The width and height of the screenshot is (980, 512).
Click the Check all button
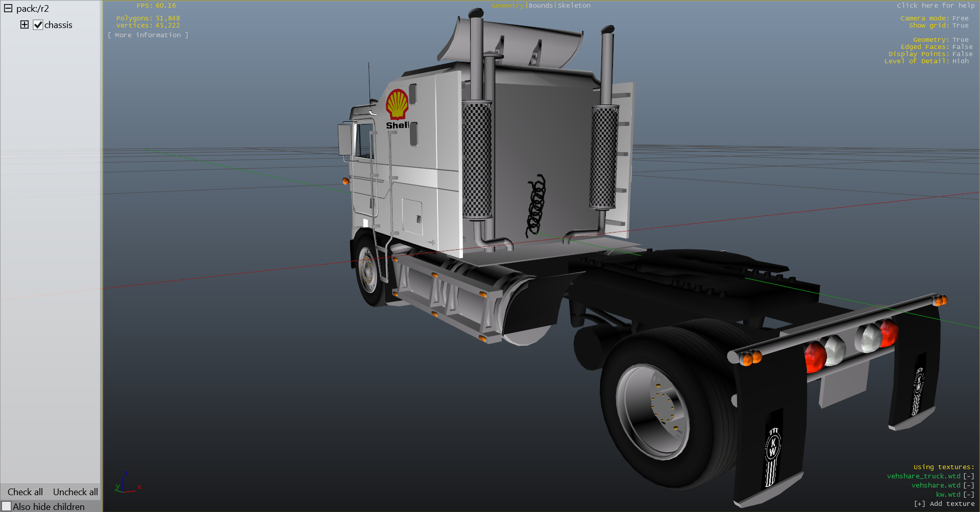[x=25, y=492]
